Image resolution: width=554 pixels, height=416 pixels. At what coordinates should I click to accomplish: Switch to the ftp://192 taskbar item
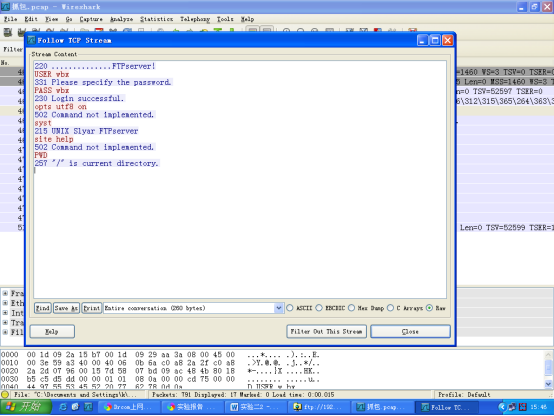click(319, 407)
